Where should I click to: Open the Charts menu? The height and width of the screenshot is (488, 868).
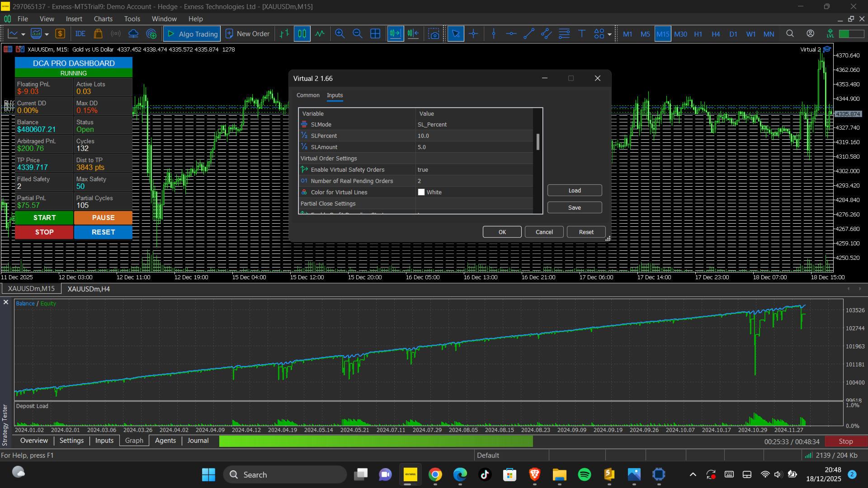coord(103,19)
